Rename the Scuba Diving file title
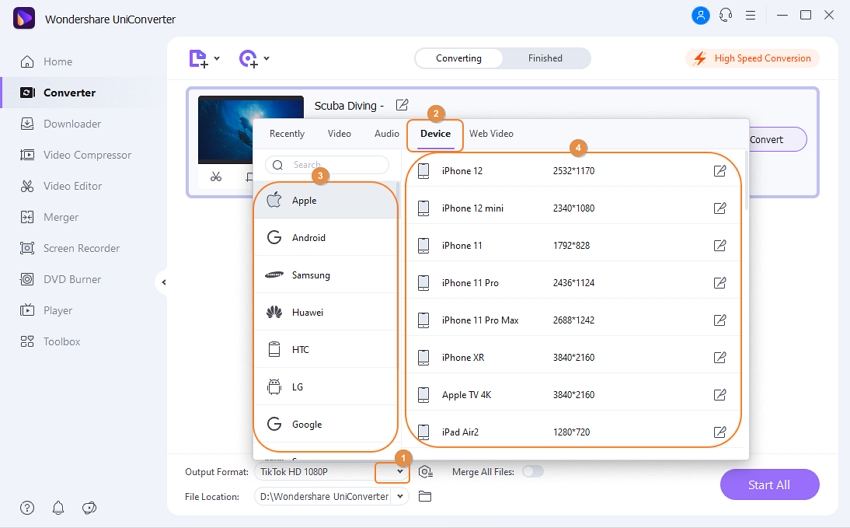Viewport: 850px width, 528px height. click(x=402, y=105)
